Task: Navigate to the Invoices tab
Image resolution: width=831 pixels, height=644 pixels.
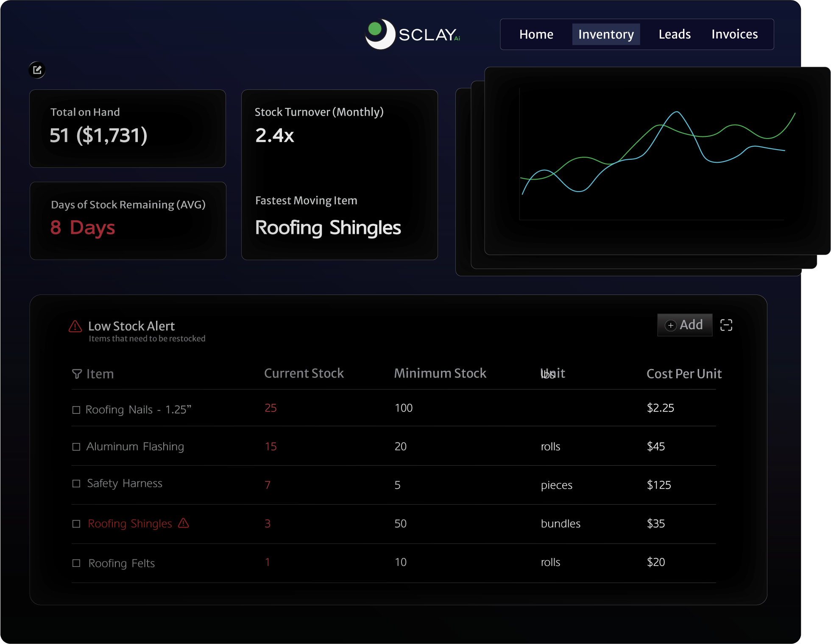Action: (735, 34)
